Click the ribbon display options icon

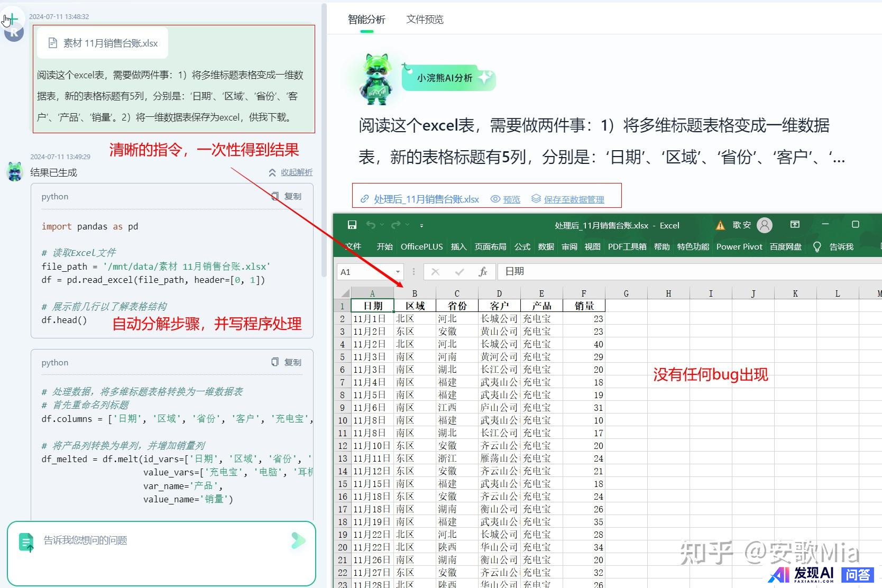(795, 225)
